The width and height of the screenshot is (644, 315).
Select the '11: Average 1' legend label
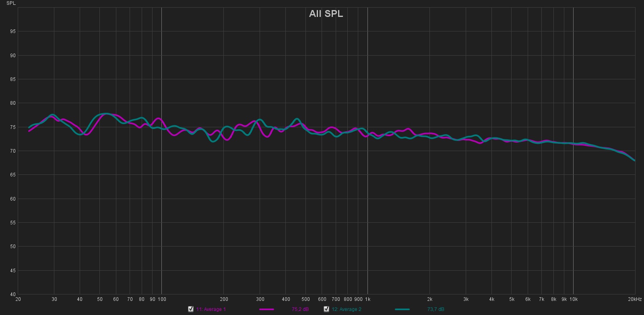(x=211, y=309)
